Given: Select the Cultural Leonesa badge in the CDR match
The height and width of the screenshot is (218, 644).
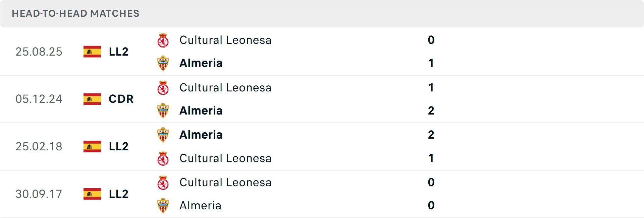Looking at the screenshot, I should 163,88.
